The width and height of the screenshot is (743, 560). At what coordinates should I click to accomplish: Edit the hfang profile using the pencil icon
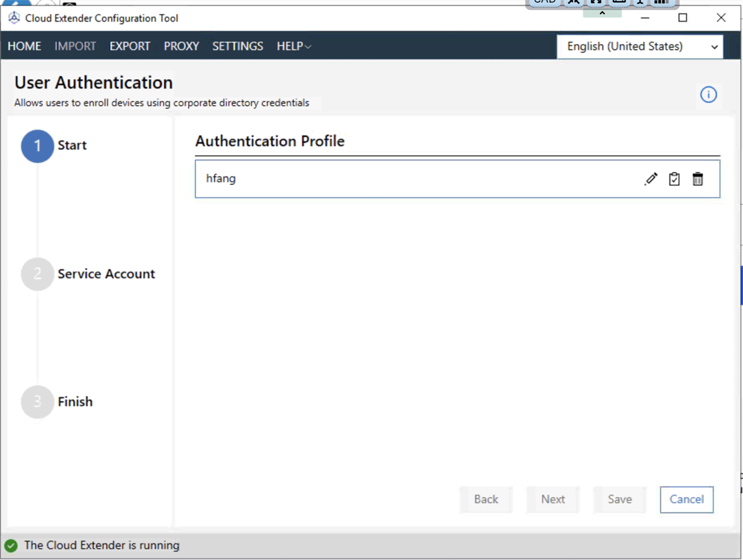651,179
